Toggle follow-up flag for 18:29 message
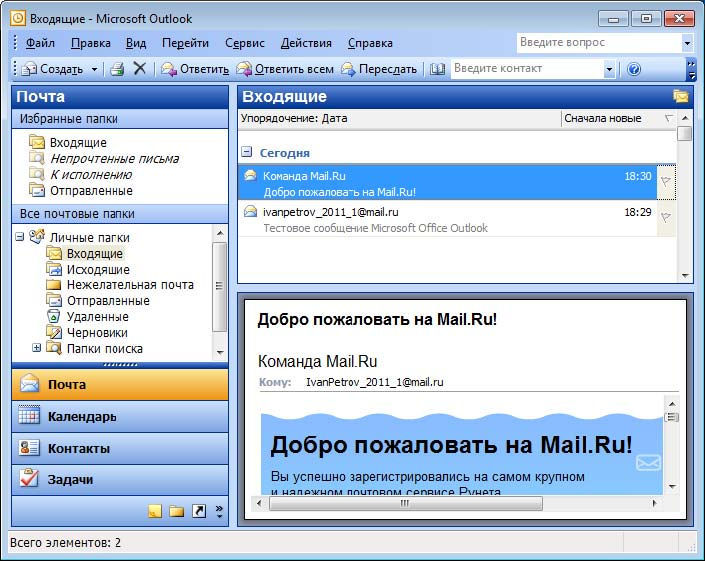This screenshot has width=705, height=561. pos(666,217)
